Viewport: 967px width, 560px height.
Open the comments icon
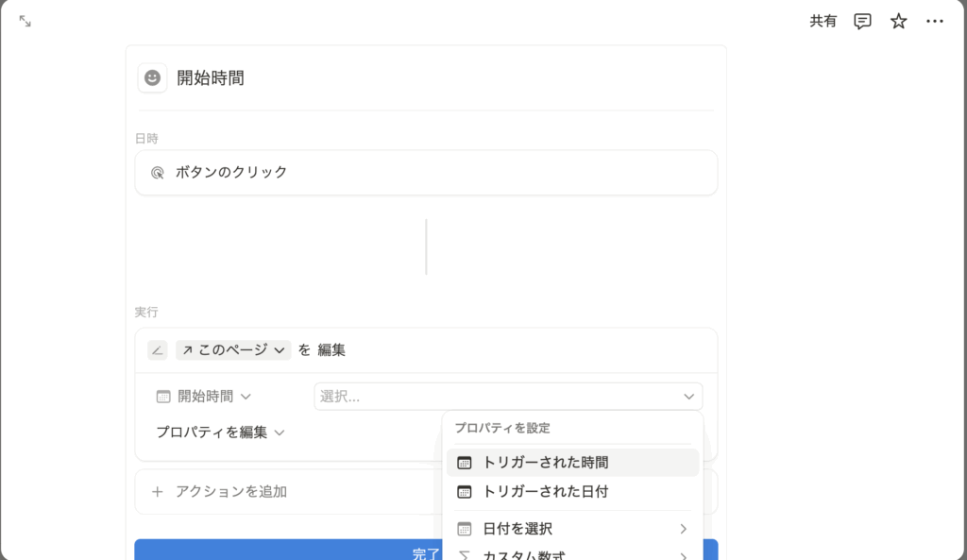(x=862, y=21)
